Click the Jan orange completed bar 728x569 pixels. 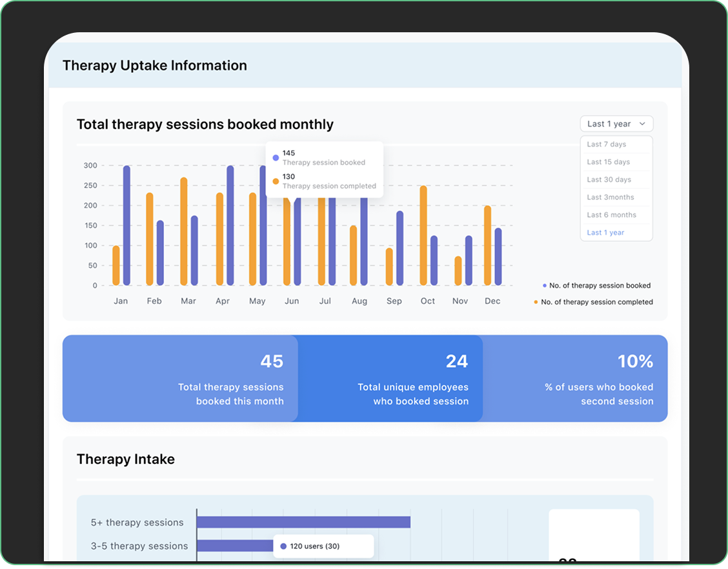[116, 266]
